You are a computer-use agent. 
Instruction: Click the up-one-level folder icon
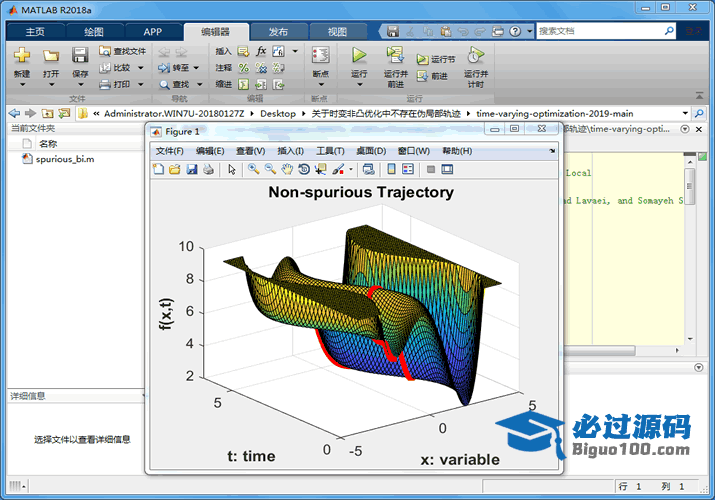pyautogui.click(x=47, y=113)
